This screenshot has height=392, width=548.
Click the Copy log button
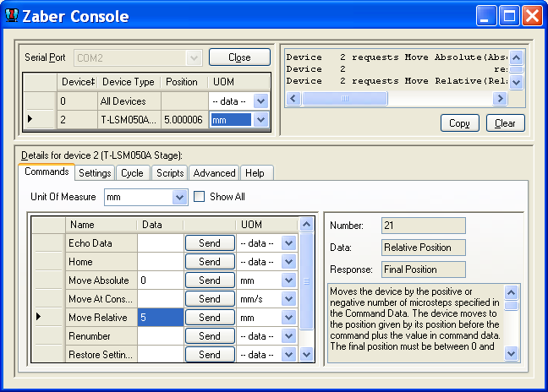(459, 123)
